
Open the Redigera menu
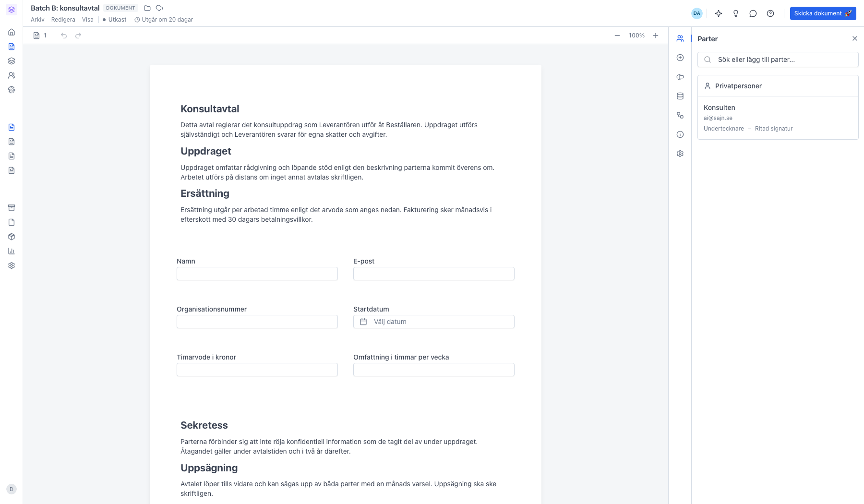[63, 20]
